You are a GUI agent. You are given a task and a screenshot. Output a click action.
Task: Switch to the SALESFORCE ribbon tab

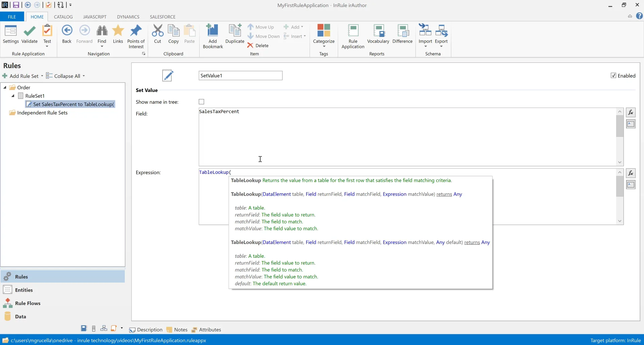(x=162, y=16)
